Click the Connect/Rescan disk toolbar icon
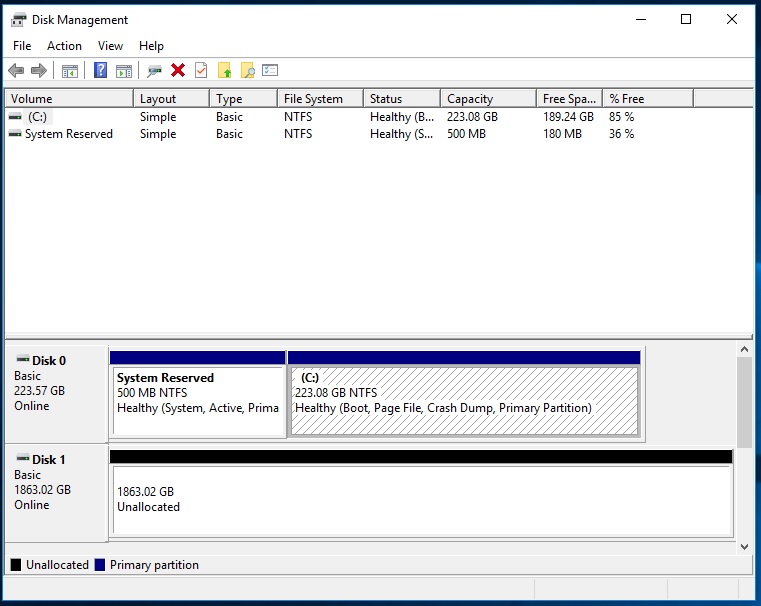The height and width of the screenshot is (606, 761). 154,71
